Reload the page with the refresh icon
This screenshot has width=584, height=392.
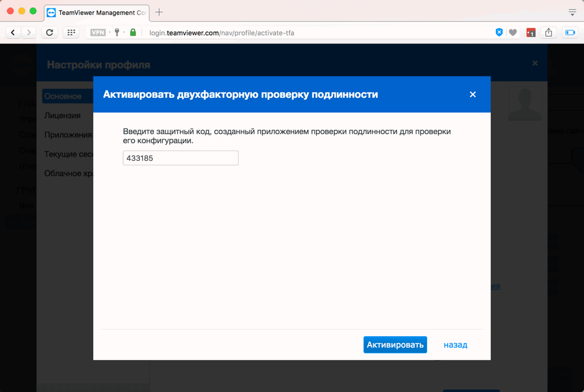point(49,32)
